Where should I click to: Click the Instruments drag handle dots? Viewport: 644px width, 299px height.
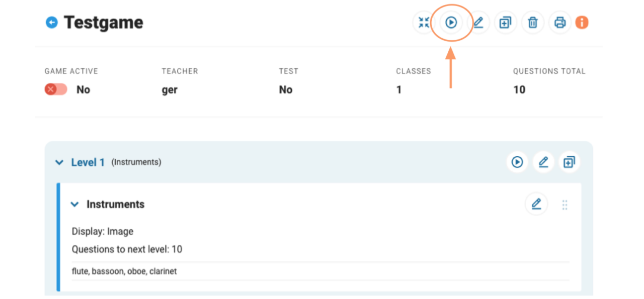[565, 205]
